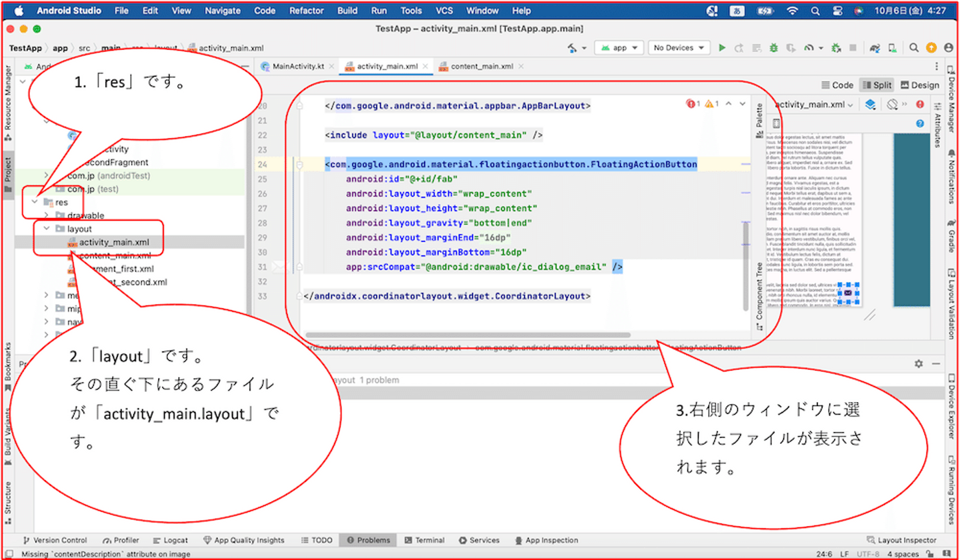960x560 pixels.
Task: Open Search Everywhere magnifier icon
Action: (x=914, y=48)
